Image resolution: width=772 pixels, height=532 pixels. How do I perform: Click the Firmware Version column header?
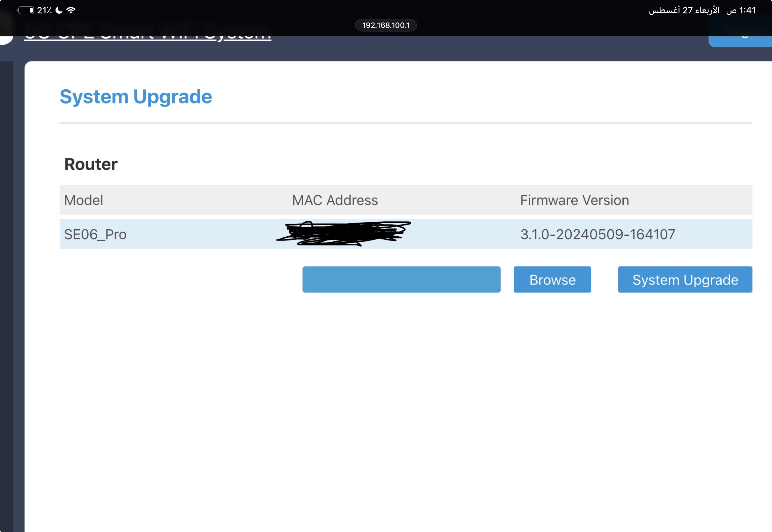click(575, 200)
